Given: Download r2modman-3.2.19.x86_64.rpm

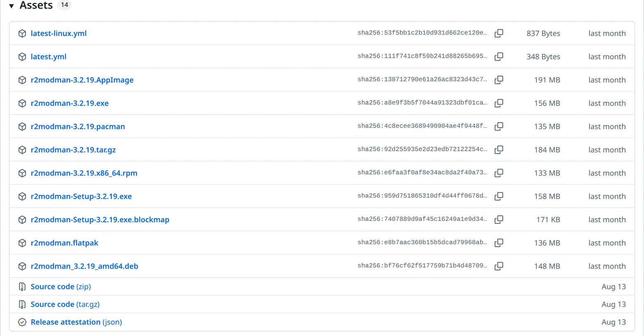Looking at the screenshot, I should coord(84,173).
